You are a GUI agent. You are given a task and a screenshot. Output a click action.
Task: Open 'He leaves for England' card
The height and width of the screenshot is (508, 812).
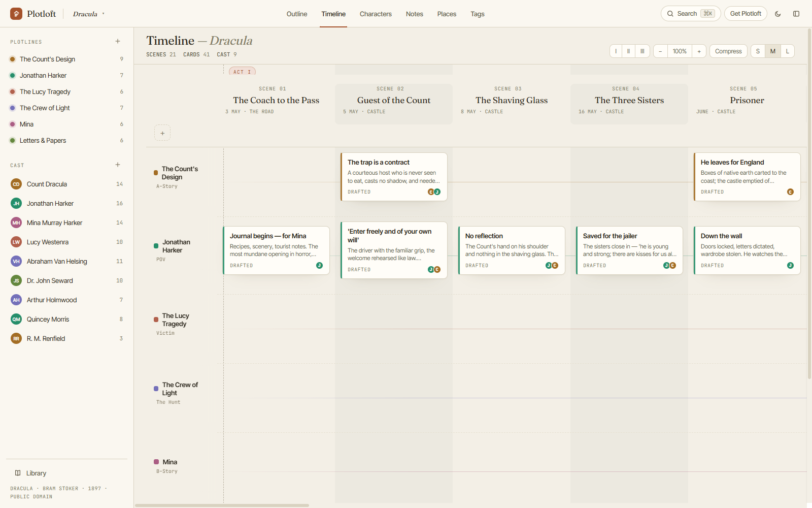pyautogui.click(x=747, y=177)
